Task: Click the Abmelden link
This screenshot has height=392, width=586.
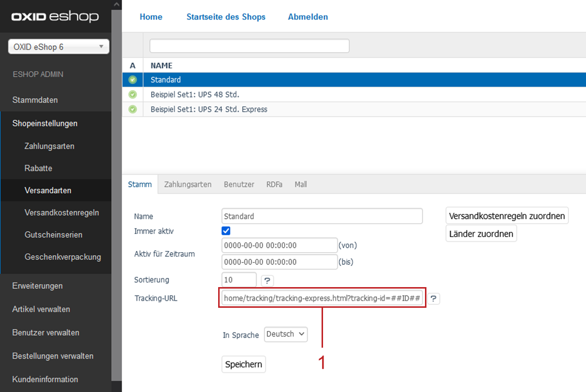Action: coord(308,17)
